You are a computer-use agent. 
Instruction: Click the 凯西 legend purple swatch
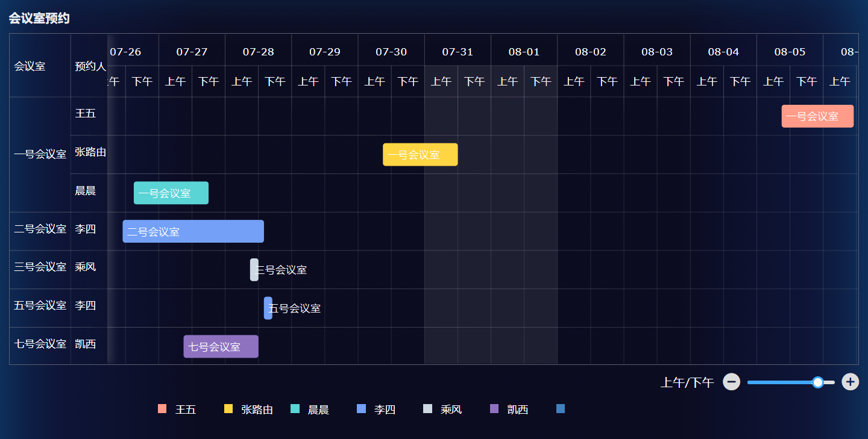pyautogui.click(x=494, y=409)
